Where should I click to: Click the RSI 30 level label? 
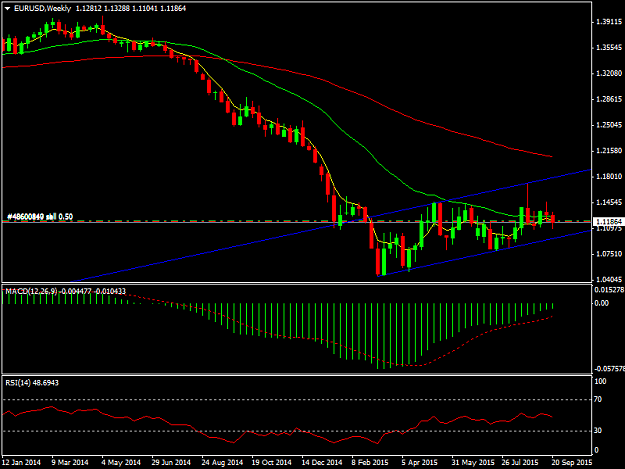click(598, 430)
